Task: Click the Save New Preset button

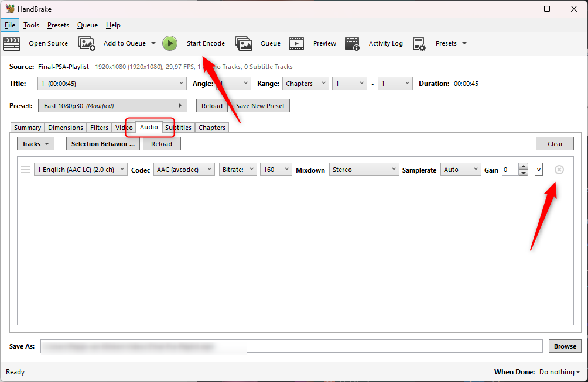Action: pyautogui.click(x=260, y=106)
